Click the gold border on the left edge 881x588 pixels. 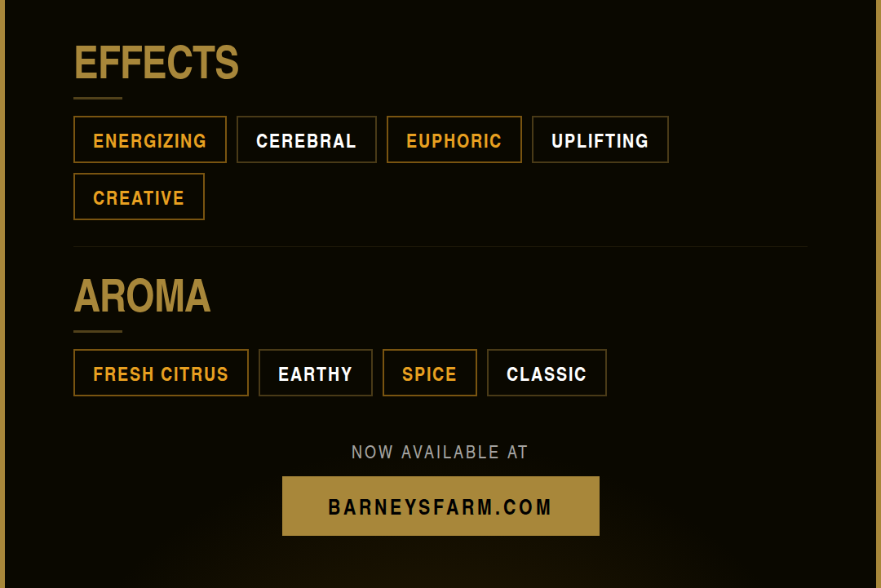point(2,294)
